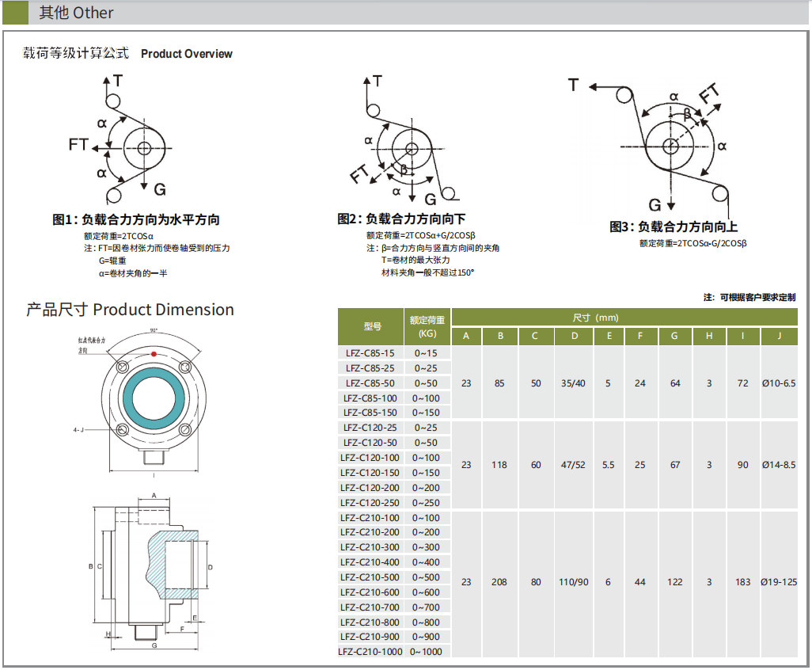Click the Ø10-6.5 dimension value
The width and height of the screenshot is (812, 670).
coord(779,383)
